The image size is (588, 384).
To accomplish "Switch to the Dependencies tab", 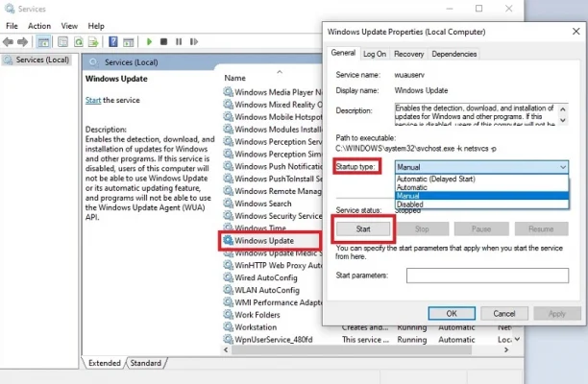I will pos(454,55).
